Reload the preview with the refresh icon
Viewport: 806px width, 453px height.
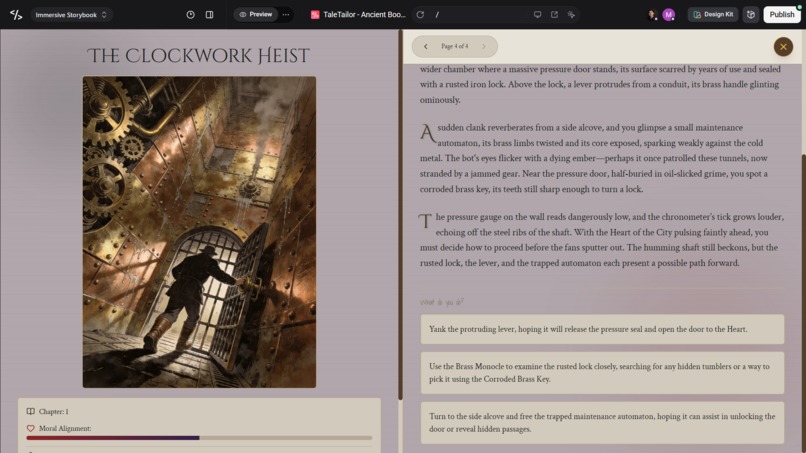[x=420, y=15]
